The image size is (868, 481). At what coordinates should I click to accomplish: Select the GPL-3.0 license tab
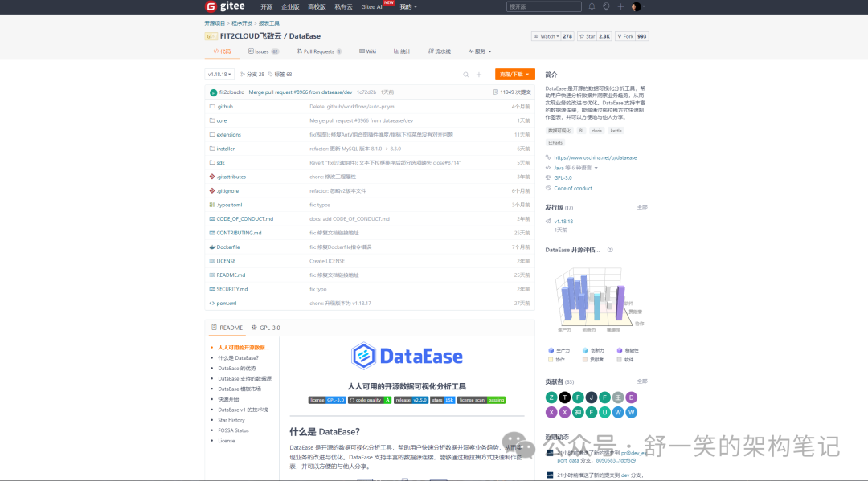266,328
